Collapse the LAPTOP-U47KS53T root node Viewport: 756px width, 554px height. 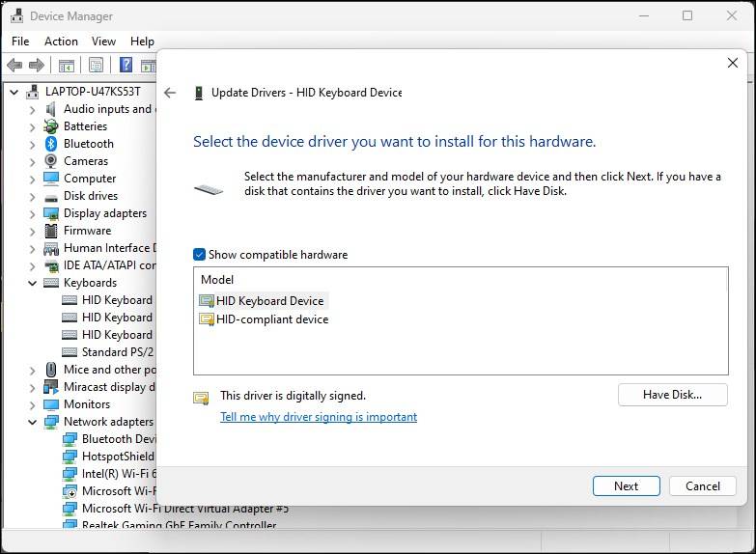[14, 92]
